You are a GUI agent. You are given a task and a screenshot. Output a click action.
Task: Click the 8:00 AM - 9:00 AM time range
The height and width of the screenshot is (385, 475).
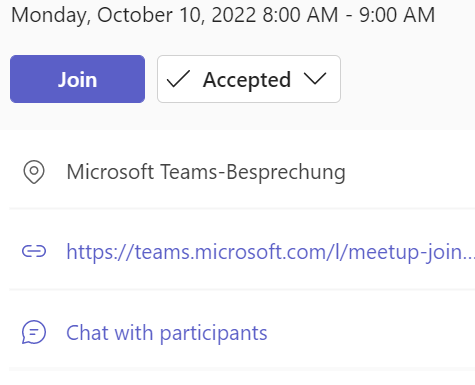(349, 15)
